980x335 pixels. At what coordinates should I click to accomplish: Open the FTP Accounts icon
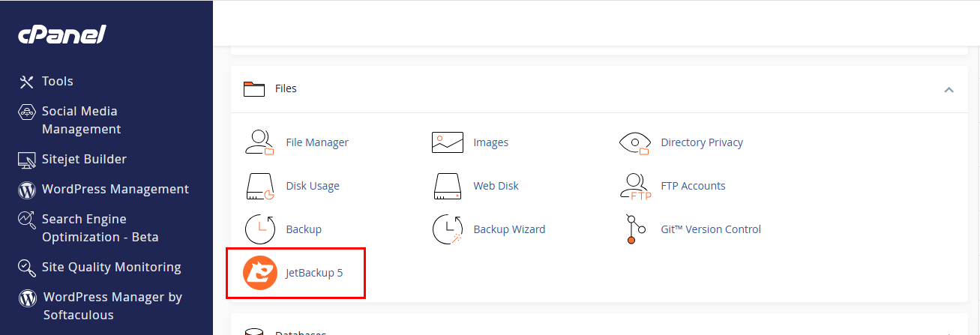tap(635, 187)
